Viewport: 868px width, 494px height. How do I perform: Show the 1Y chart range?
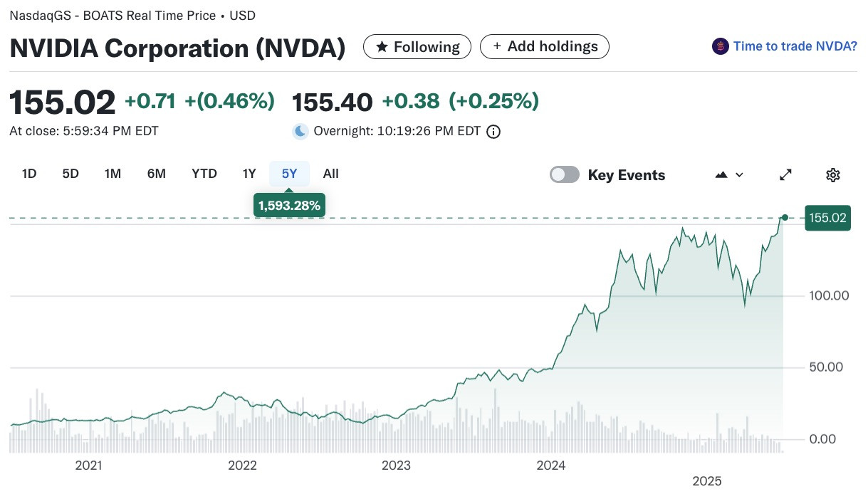click(x=249, y=174)
